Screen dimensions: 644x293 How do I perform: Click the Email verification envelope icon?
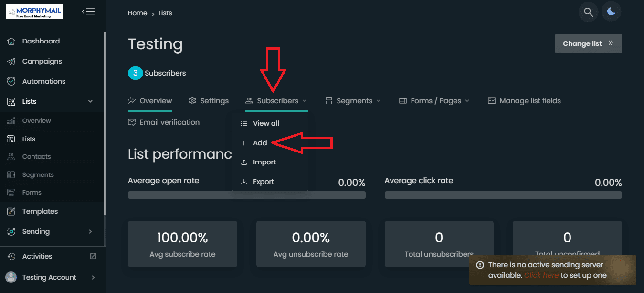click(132, 122)
